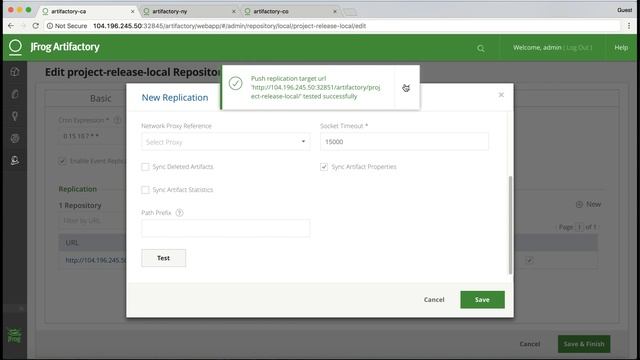Click the page number field
The height and width of the screenshot is (360, 640).
(x=579, y=227)
